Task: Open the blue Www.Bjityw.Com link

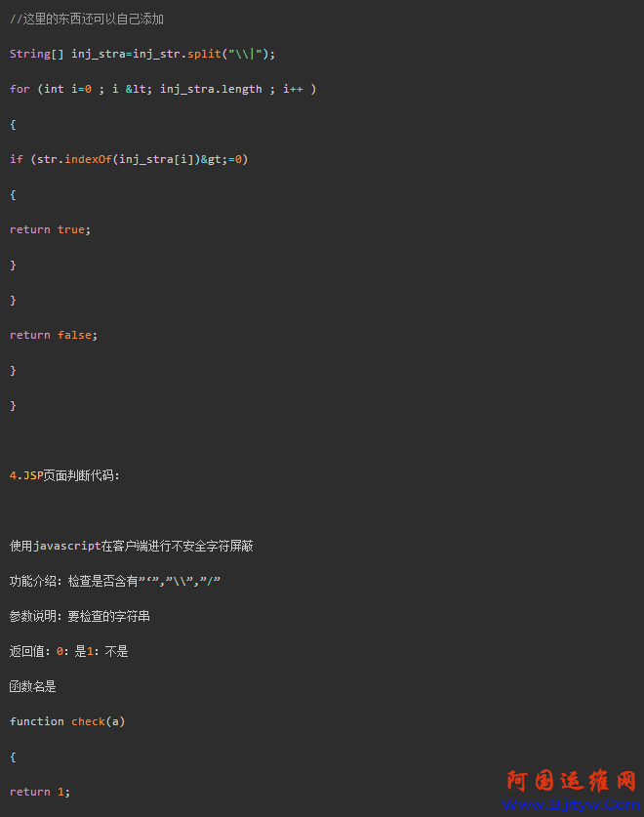Action: pyautogui.click(x=571, y=805)
